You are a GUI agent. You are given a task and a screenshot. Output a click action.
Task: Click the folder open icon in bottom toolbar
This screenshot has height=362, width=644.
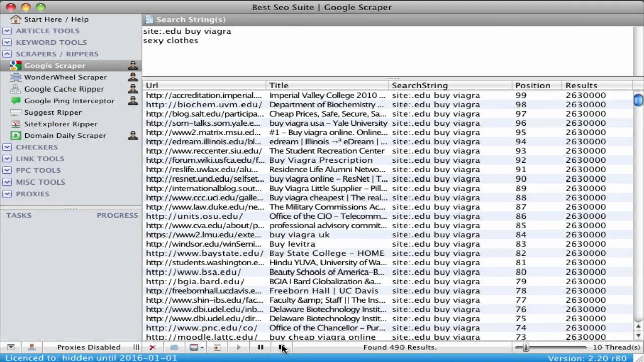[174, 347]
